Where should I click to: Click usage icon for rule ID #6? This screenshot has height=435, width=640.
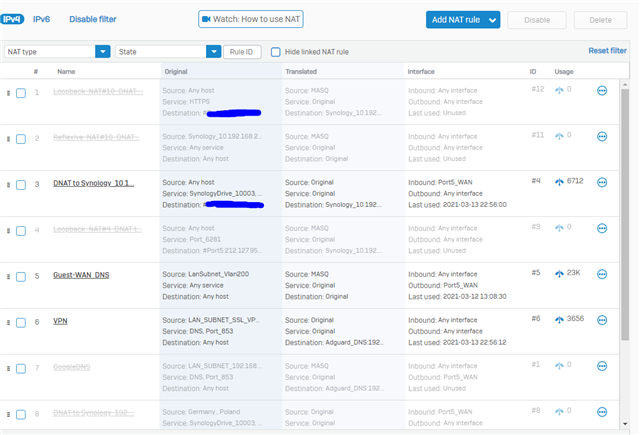point(559,320)
